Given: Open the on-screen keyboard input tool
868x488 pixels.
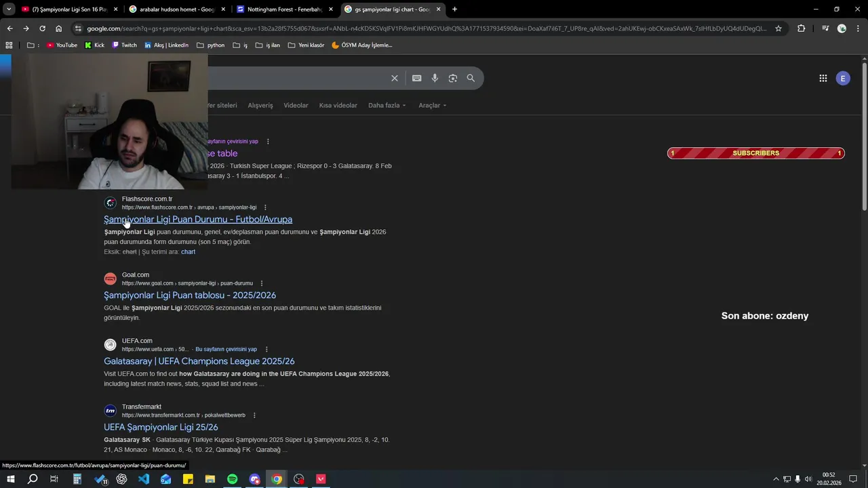Looking at the screenshot, I should click(417, 78).
